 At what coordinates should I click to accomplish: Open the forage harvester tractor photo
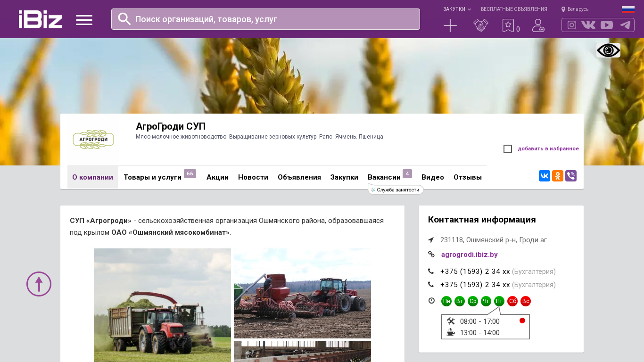(x=162, y=305)
